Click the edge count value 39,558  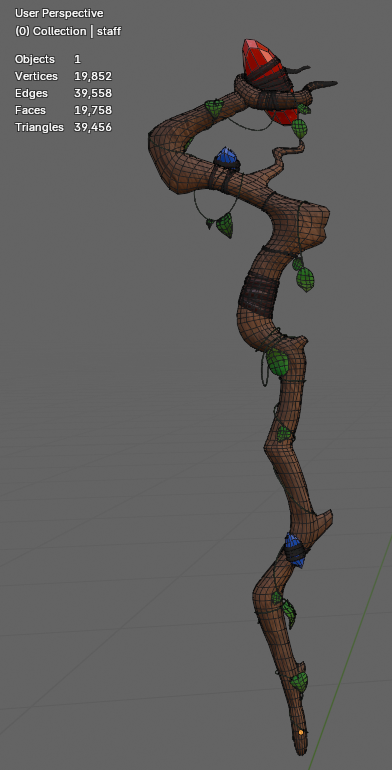click(93, 93)
